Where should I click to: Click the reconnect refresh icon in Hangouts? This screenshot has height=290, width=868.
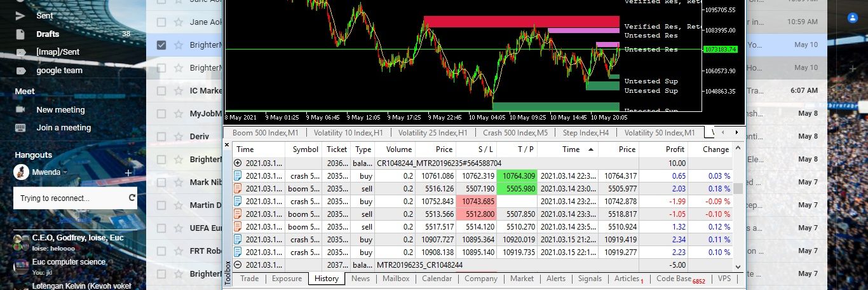pyautogui.click(x=132, y=198)
